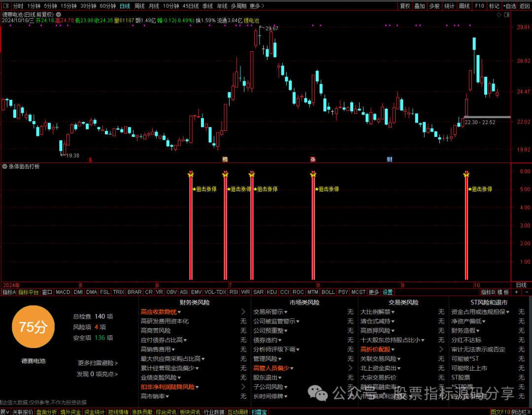Select the BOLL indicator
532x415 pixels.
(x=328, y=292)
